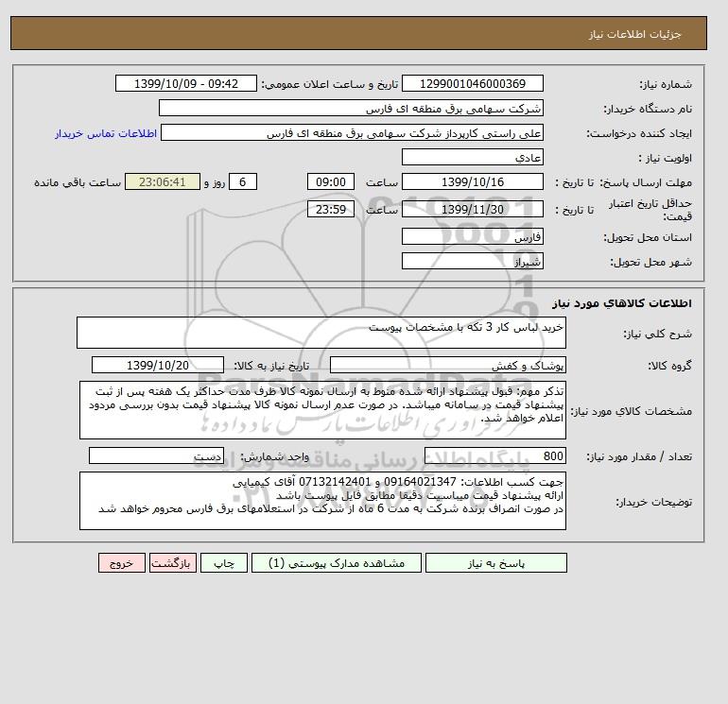728x704 pixels.
Task: Click the نام دستگاه خریدار label
Action: click(x=648, y=109)
